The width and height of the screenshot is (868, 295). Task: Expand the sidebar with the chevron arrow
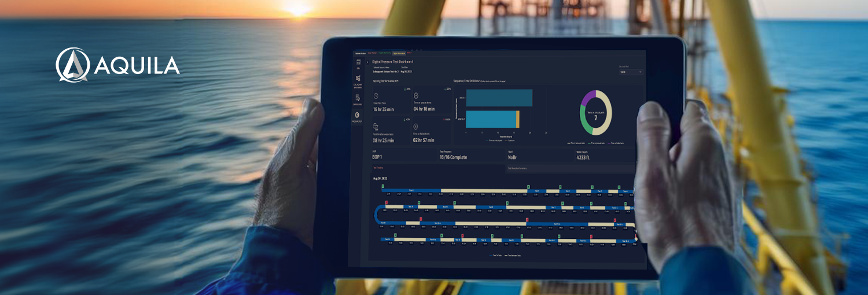[367, 62]
